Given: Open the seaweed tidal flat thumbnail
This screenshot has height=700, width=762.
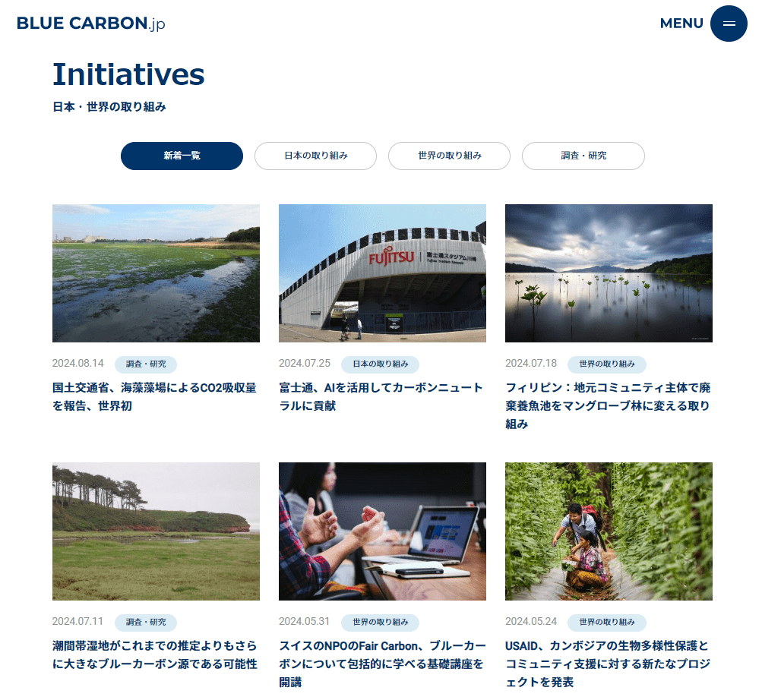Looking at the screenshot, I should point(156,273).
